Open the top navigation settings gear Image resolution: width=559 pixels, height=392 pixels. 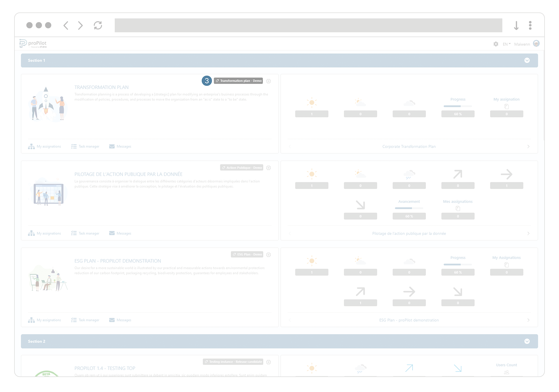click(496, 44)
